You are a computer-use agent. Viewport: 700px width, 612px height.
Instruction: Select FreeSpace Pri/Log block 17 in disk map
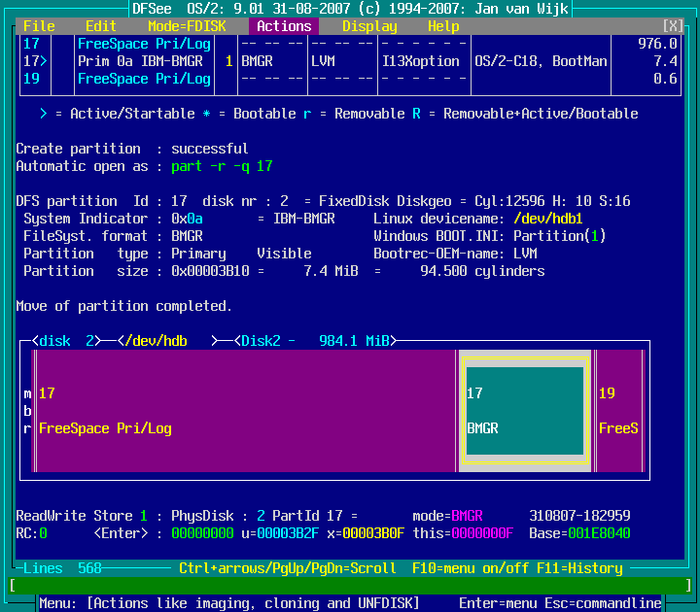point(243,411)
